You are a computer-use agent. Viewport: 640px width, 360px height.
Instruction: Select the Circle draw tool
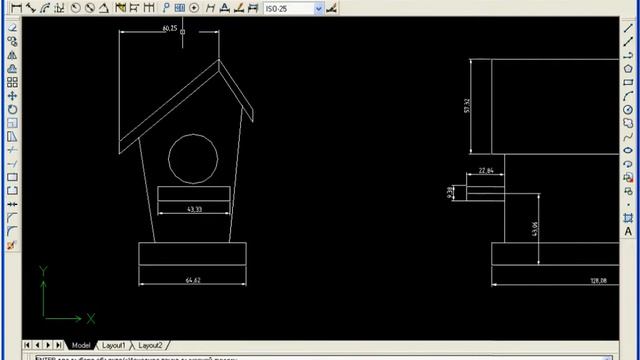click(x=628, y=109)
